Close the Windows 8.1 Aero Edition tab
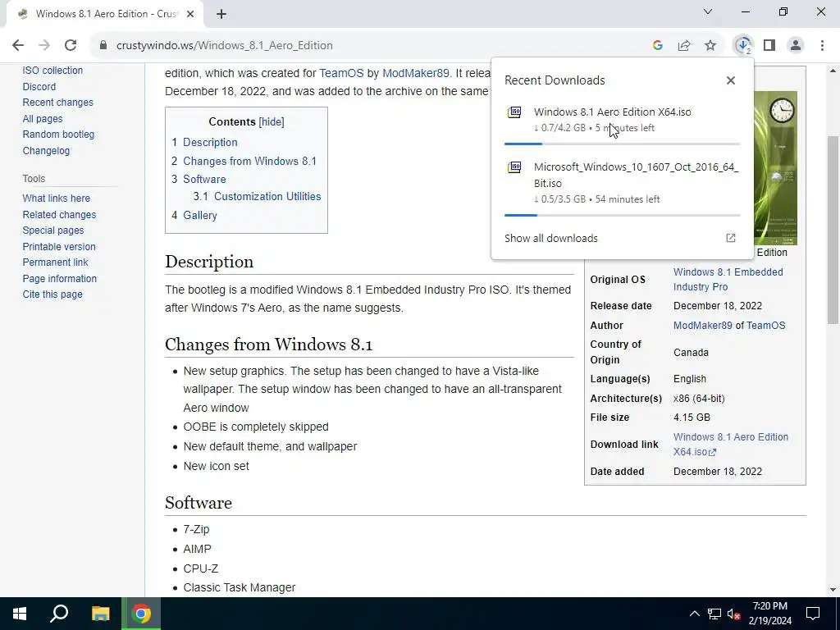The image size is (840, 630). point(190,14)
